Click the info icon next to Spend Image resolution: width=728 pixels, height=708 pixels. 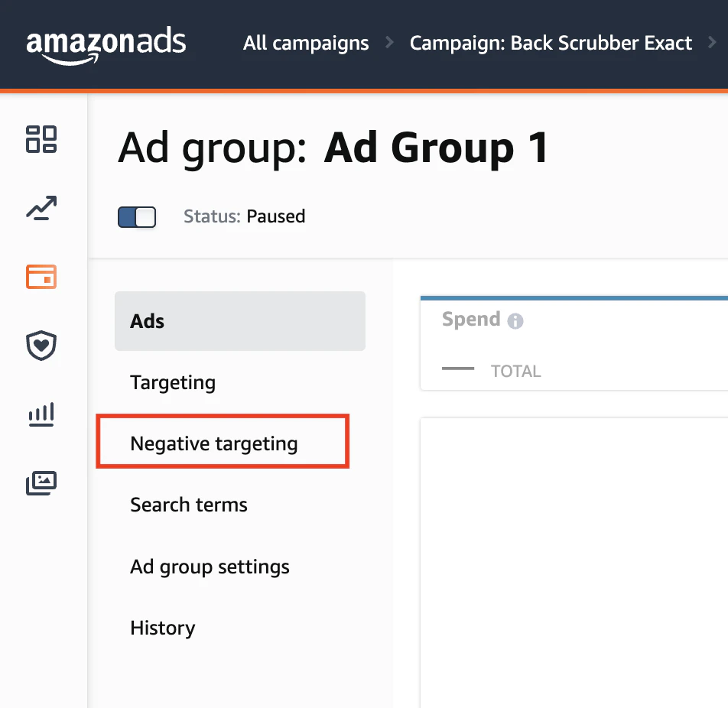click(x=515, y=321)
